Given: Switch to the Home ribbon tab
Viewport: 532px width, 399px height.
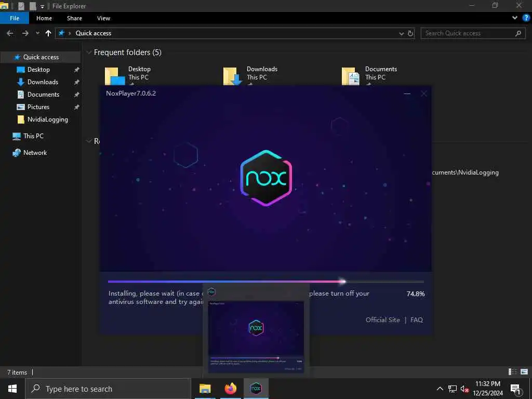Looking at the screenshot, I should point(44,18).
